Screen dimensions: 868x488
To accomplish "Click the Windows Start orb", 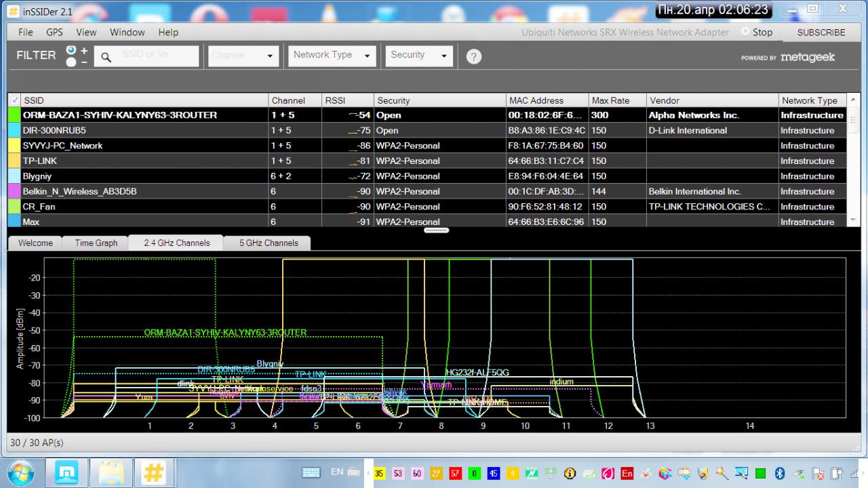I will pyautogui.click(x=20, y=472).
